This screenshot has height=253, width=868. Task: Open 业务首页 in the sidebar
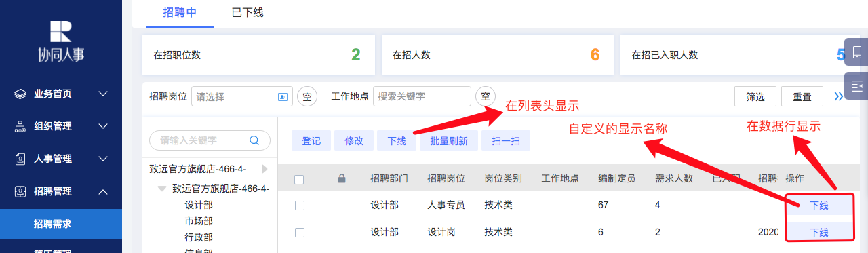61,94
